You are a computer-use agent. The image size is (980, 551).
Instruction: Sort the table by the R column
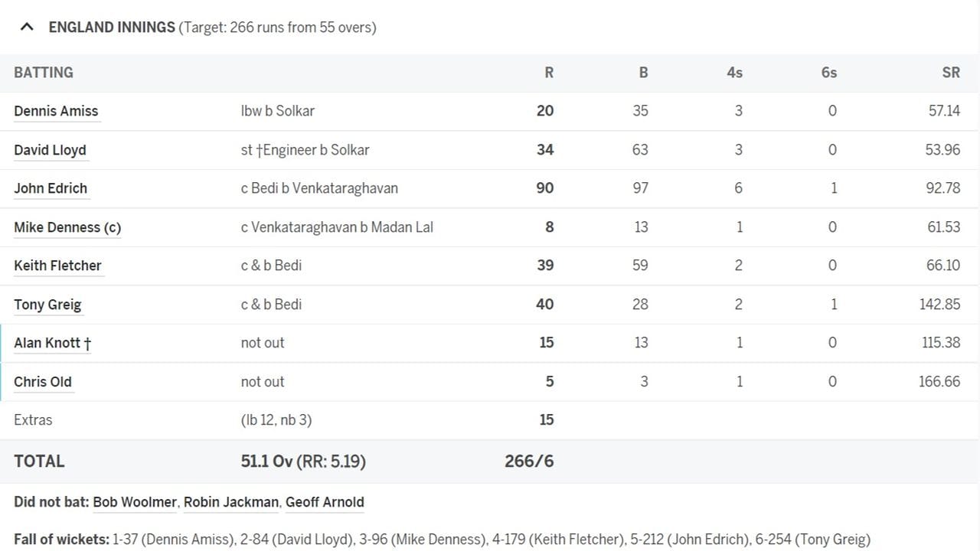[x=548, y=72]
